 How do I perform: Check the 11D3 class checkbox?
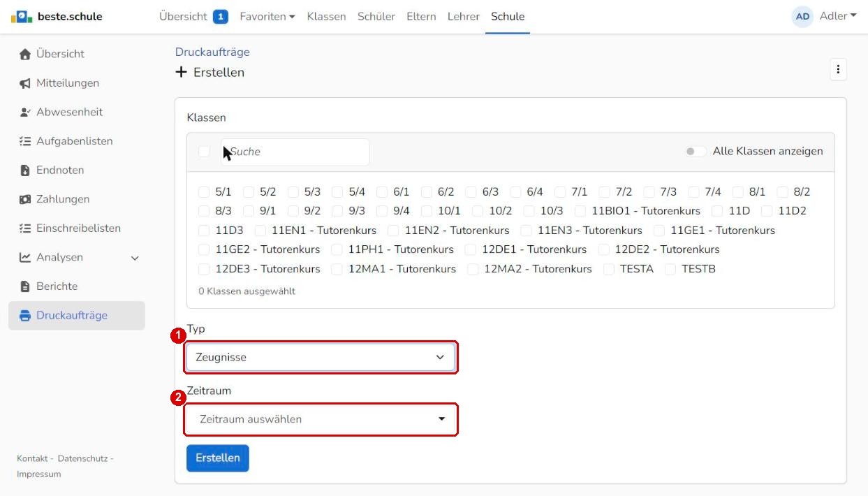(204, 231)
